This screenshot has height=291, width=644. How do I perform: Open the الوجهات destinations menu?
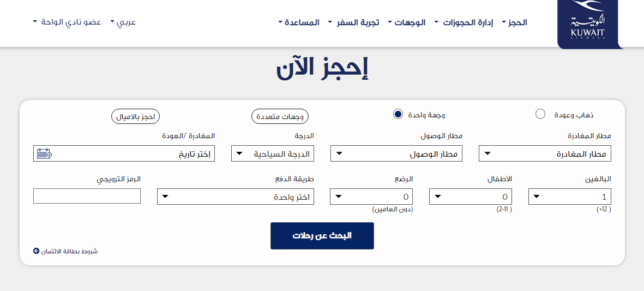coord(412,22)
